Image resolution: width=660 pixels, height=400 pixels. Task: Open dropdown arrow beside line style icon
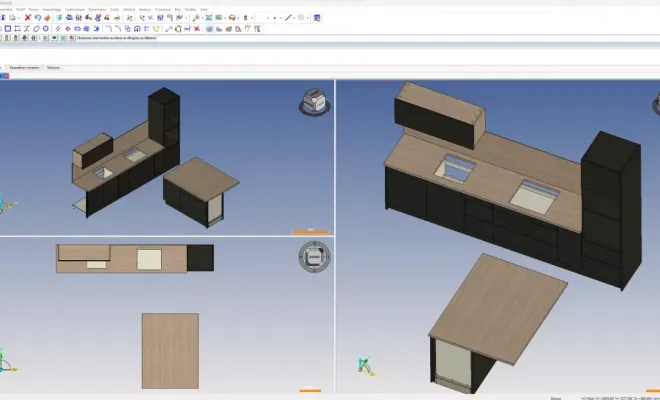tap(294, 18)
